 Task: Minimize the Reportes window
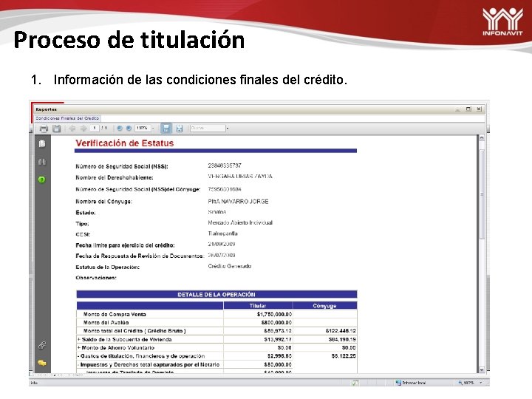point(458,109)
